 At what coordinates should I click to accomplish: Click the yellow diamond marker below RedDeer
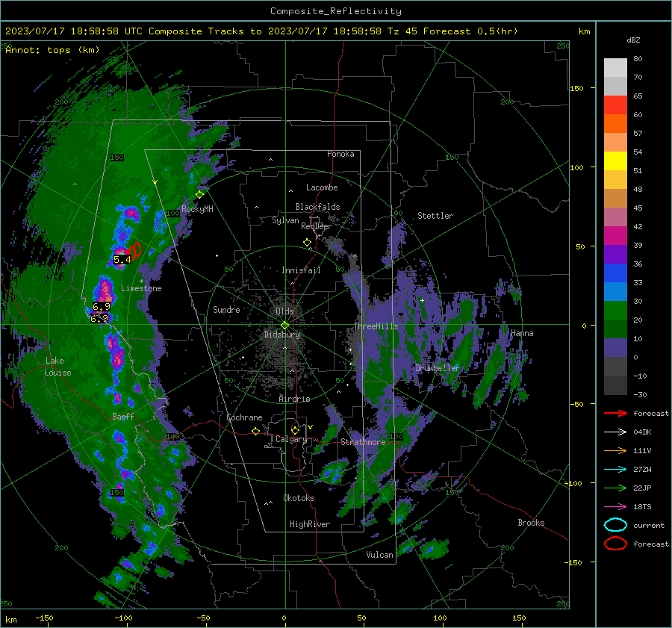pos(308,243)
